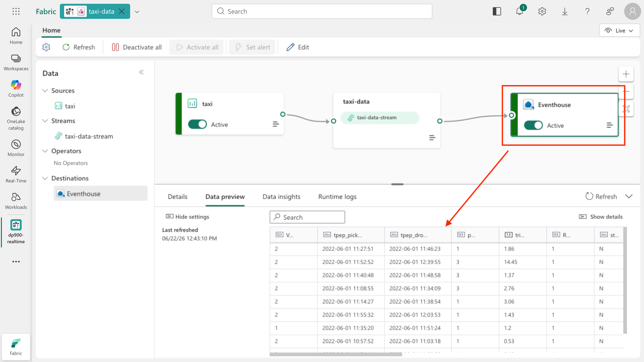Open the download icon in header
This screenshot has height=362, width=644.
coord(565,11)
